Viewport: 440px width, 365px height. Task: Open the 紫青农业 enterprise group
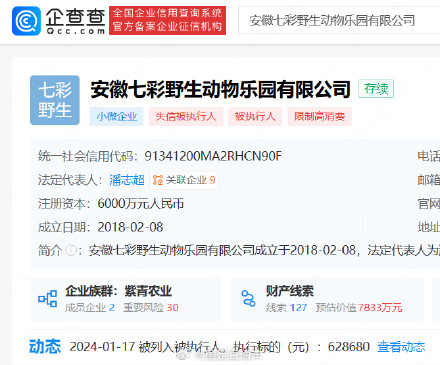(148, 291)
